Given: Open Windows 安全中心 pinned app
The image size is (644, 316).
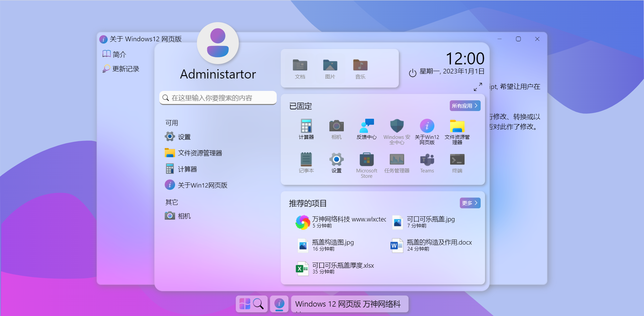Looking at the screenshot, I should [x=397, y=131].
